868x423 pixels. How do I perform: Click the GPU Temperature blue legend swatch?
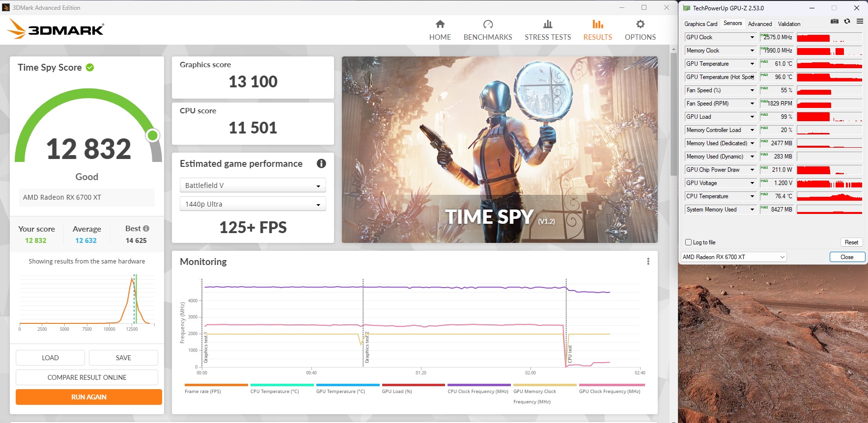click(x=348, y=385)
